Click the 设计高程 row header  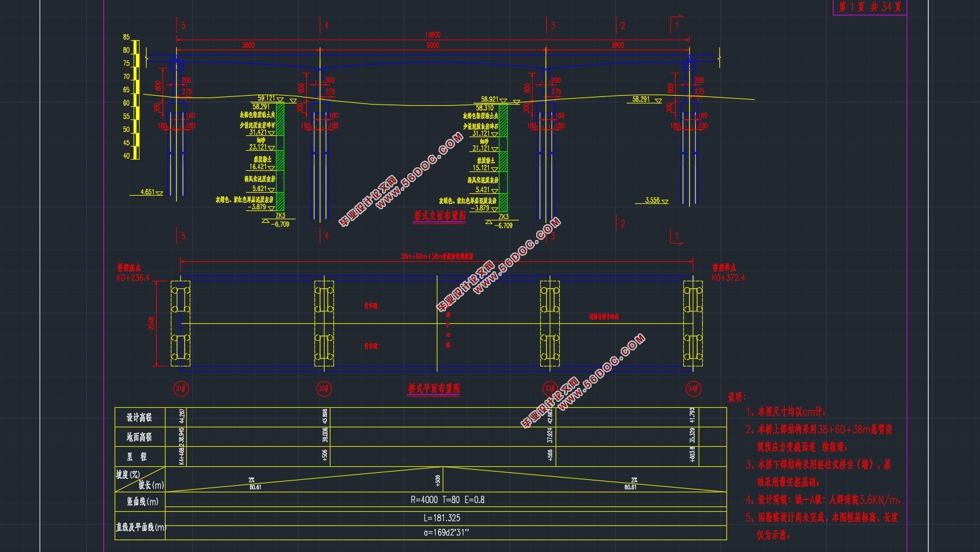pyautogui.click(x=139, y=417)
